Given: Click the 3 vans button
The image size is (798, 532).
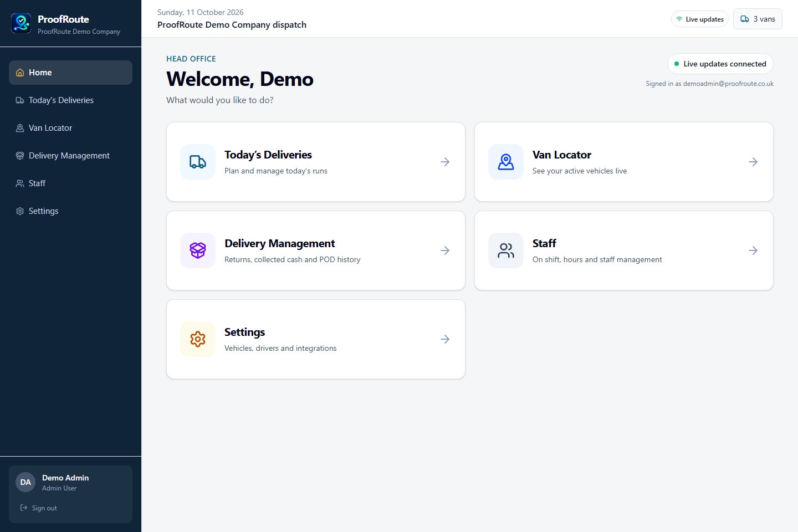Looking at the screenshot, I should pyautogui.click(x=758, y=19).
